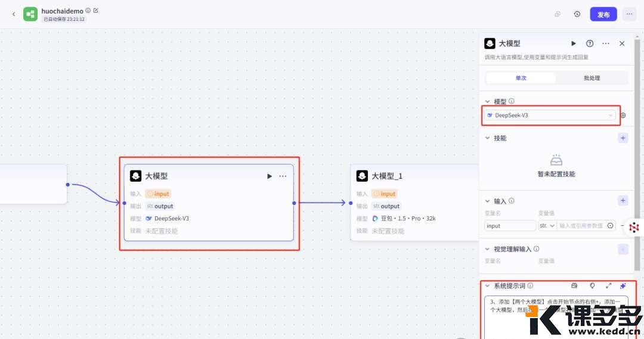Click the lightbulb icon in 系统提示词
The width and height of the screenshot is (644, 339).
[x=592, y=285]
